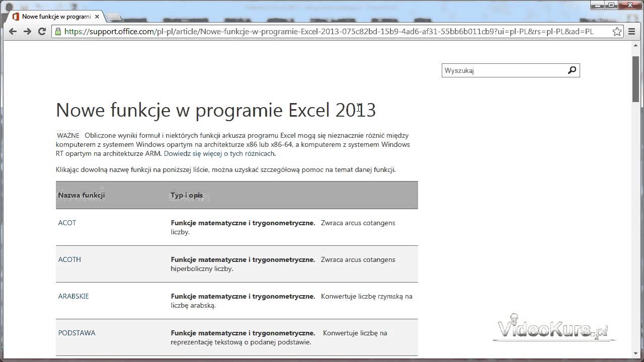Click the search magnifier icon
The width and height of the screenshot is (644, 362).
(572, 70)
